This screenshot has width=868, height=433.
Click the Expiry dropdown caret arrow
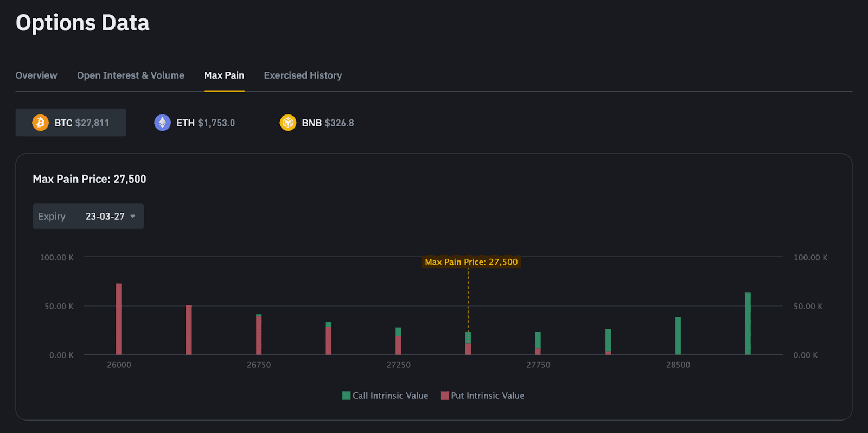[133, 217]
